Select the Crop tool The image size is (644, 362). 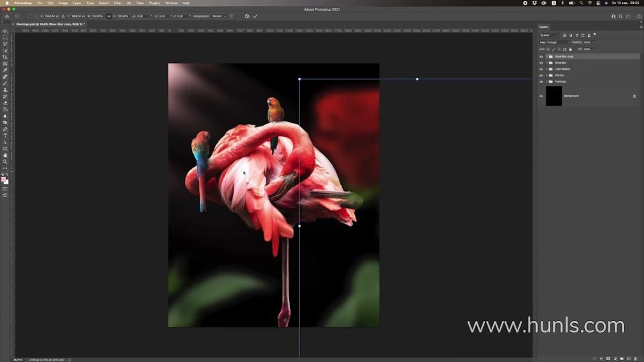[x=5, y=57]
